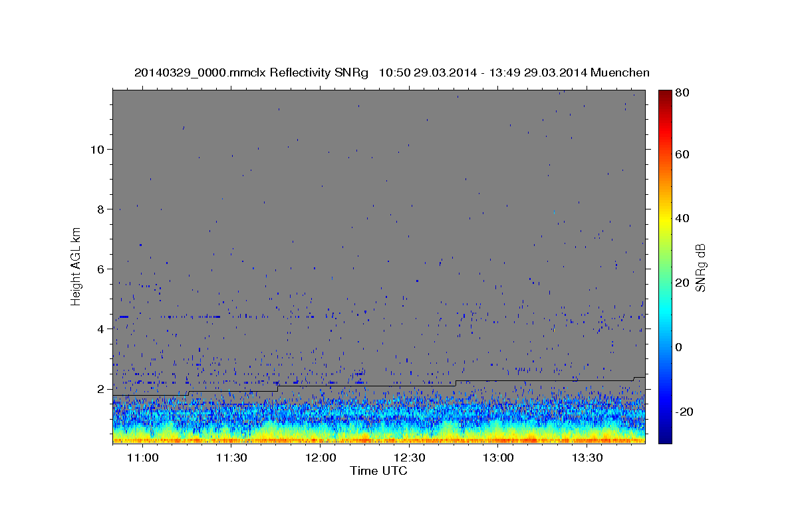Image resolution: width=798 pixels, height=532 pixels.
Task: Click the 80 colorbar scale value
Action: (x=682, y=92)
